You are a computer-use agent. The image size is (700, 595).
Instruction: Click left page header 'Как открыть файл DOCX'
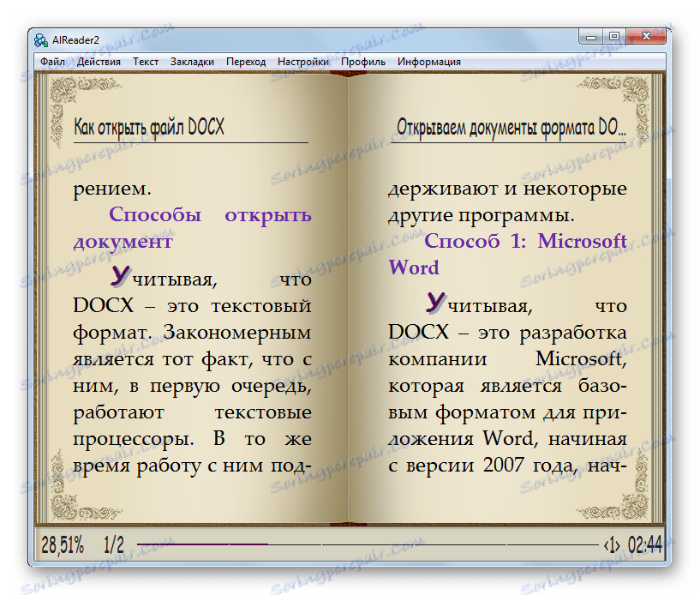coord(149,127)
